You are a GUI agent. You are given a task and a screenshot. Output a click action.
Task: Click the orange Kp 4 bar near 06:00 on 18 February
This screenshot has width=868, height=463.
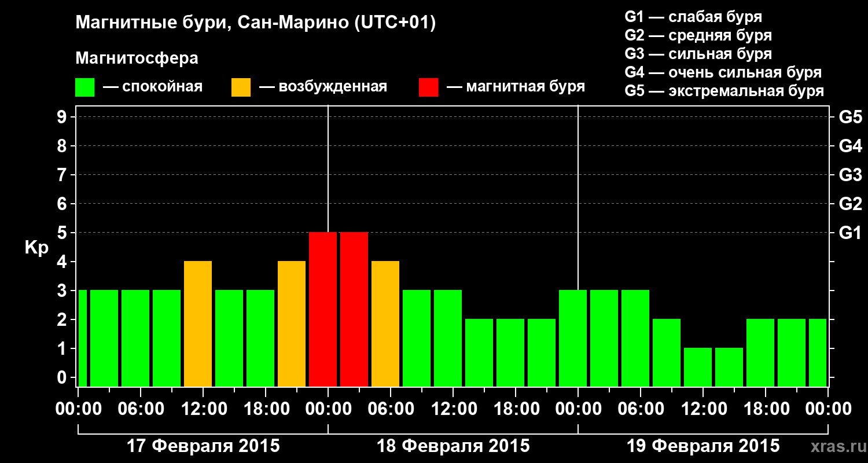(385, 324)
